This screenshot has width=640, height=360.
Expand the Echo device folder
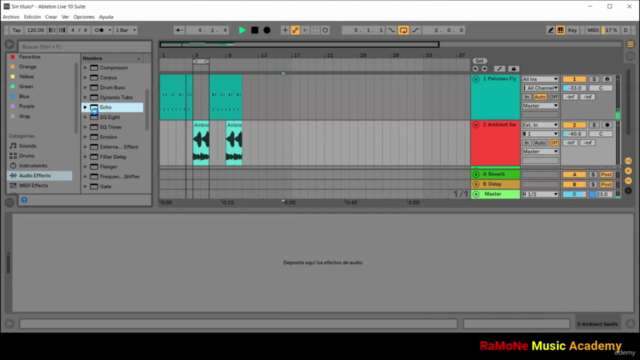point(85,107)
